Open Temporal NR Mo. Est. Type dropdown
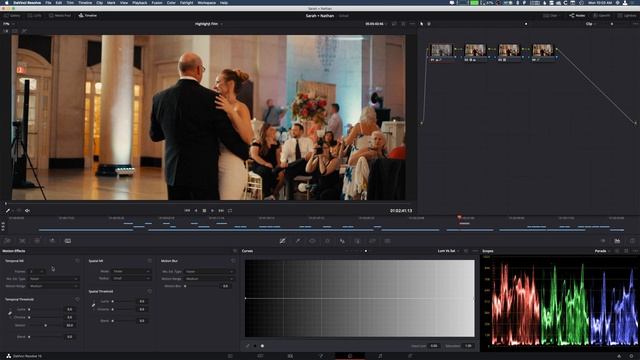Screen dimensions: 640x360 54,279
